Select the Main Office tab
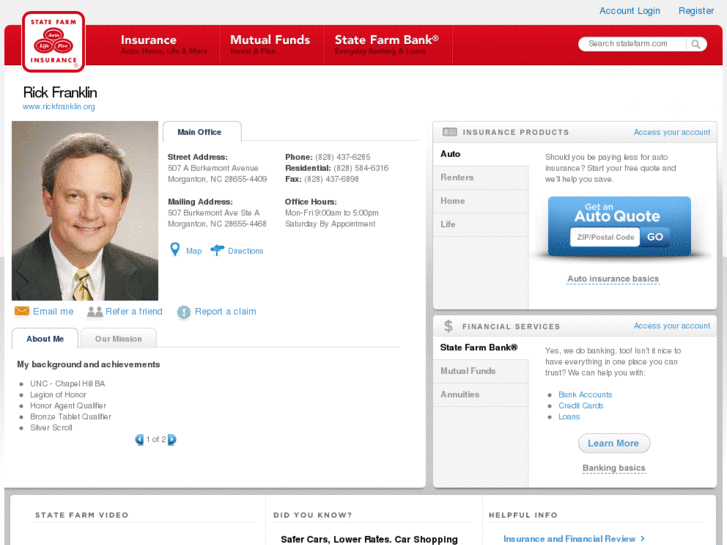The image size is (727, 545). point(202,132)
